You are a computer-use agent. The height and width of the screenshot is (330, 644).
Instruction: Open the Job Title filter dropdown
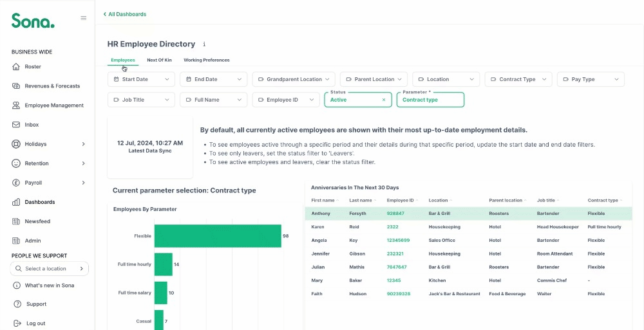tap(141, 100)
